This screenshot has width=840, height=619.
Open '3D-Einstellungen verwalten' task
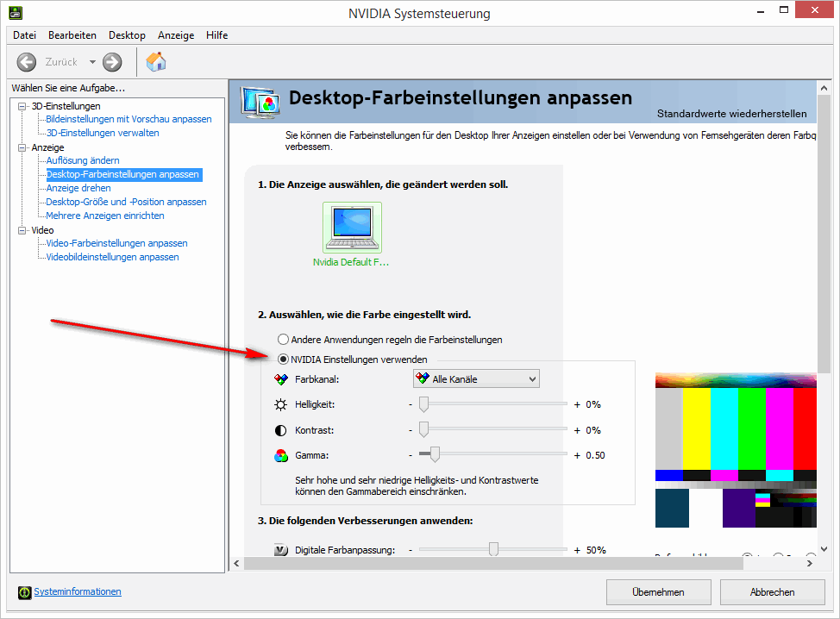(x=103, y=133)
